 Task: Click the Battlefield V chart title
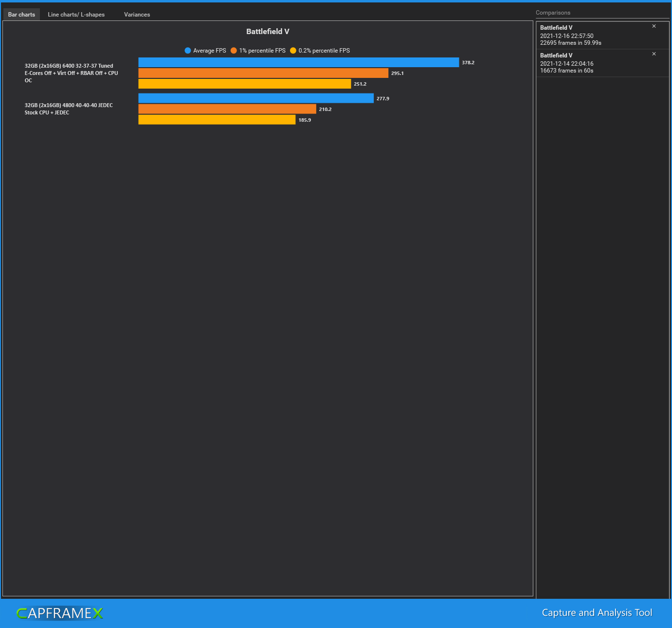(268, 32)
